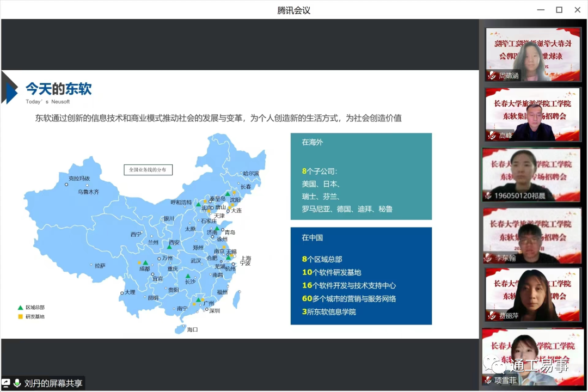
Task: Click the muted mic icon beside 周靖涵
Action: point(492,76)
